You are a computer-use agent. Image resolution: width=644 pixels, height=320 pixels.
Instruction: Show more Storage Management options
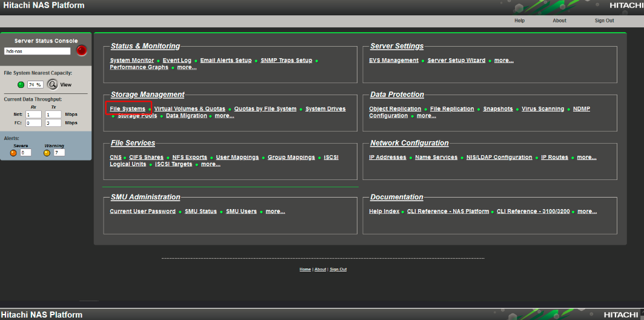[x=225, y=116]
